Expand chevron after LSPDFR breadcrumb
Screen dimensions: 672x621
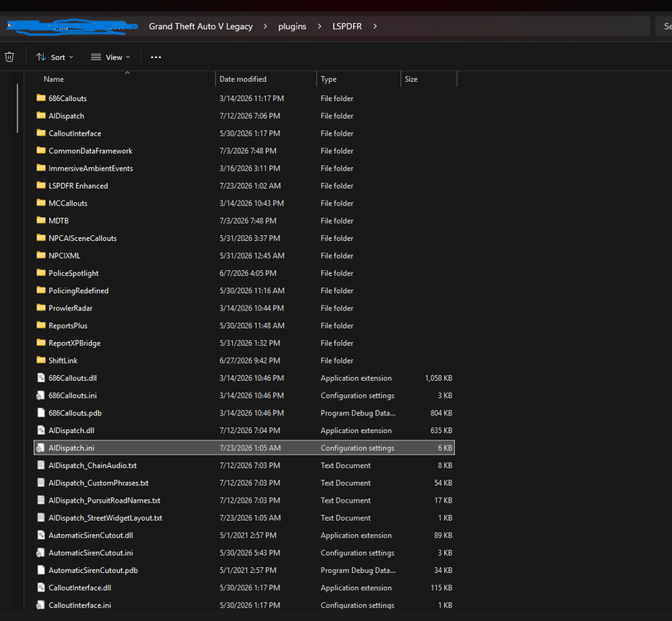pyautogui.click(x=375, y=26)
